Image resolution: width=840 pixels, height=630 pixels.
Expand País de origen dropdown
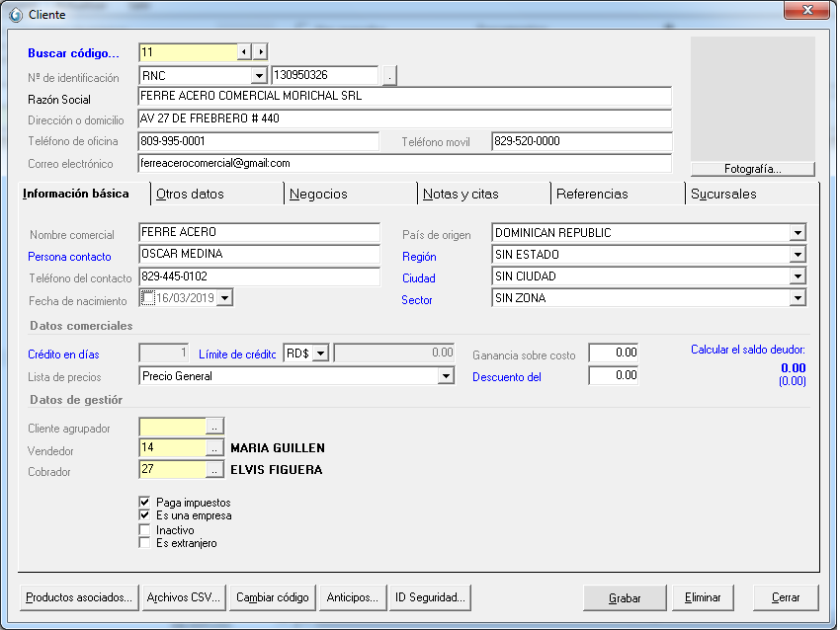(x=798, y=234)
